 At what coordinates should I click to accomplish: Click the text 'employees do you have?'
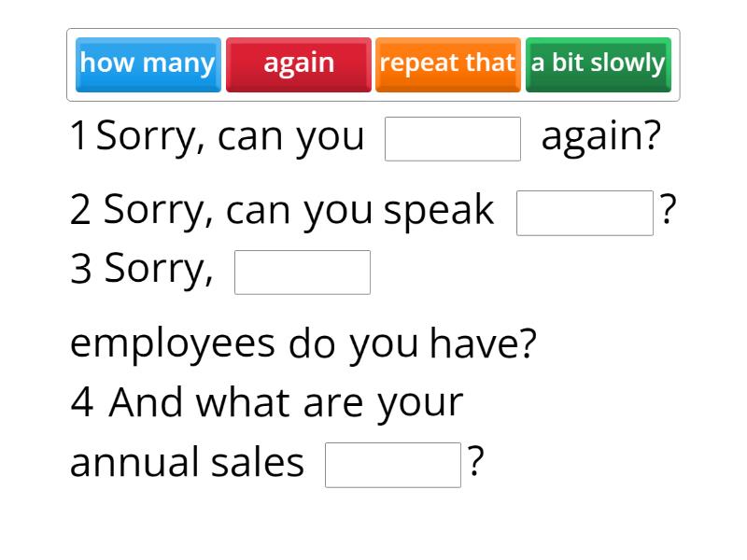303,343
